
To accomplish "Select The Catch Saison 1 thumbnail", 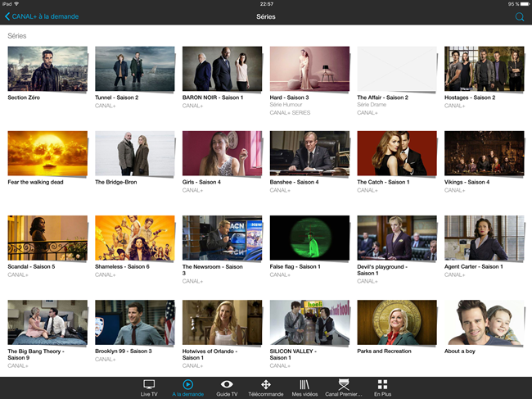I will pos(397,153).
